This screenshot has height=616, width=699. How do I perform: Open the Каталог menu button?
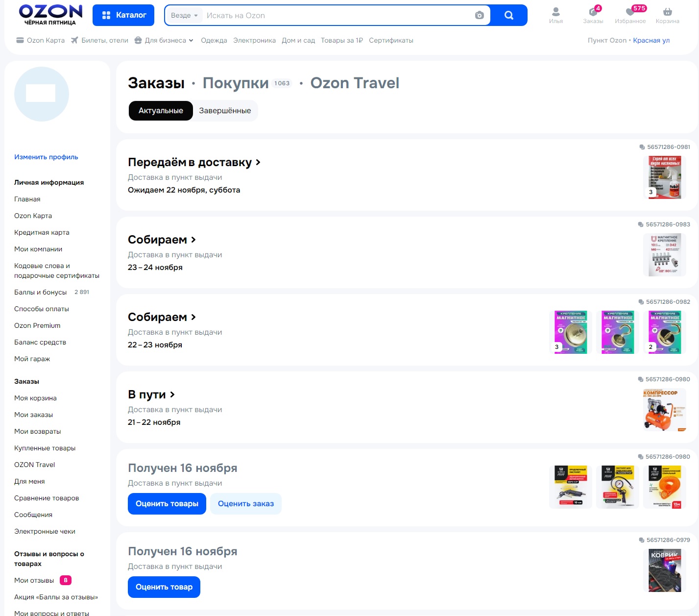(x=123, y=15)
